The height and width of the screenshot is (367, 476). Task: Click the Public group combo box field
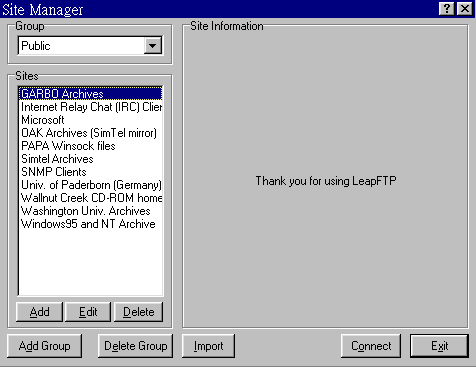90,46
